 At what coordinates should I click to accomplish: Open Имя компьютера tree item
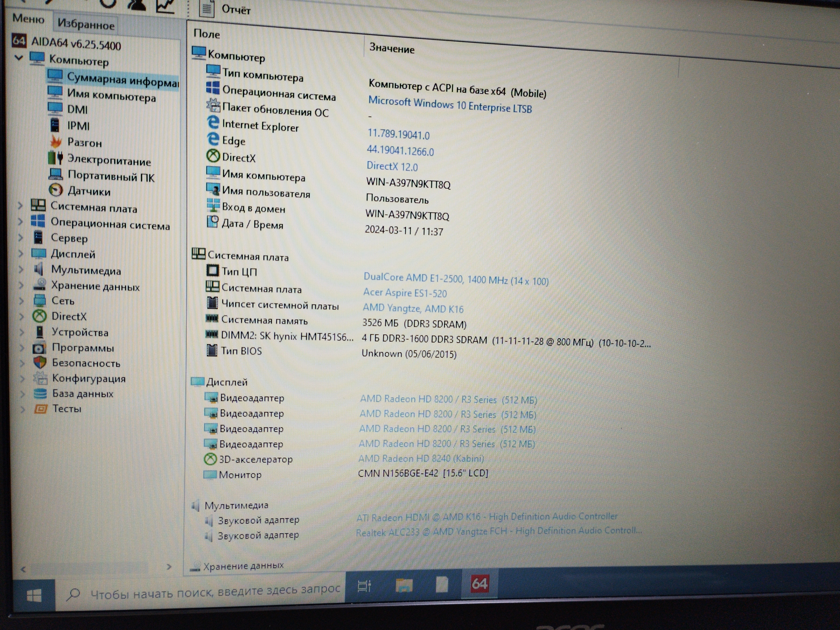[111, 95]
